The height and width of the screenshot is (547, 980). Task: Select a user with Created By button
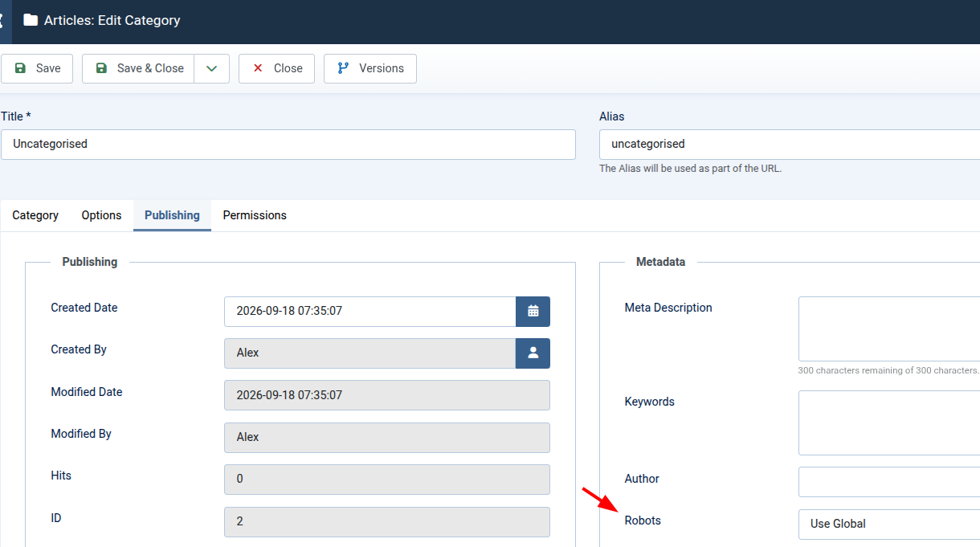(x=533, y=353)
